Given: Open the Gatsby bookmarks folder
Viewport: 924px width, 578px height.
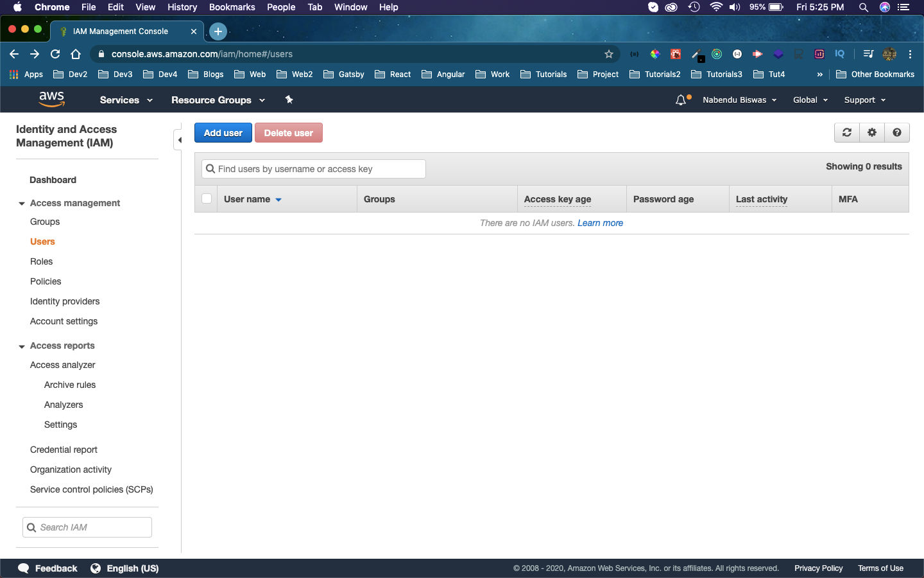Looking at the screenshot, I should 344,74.
